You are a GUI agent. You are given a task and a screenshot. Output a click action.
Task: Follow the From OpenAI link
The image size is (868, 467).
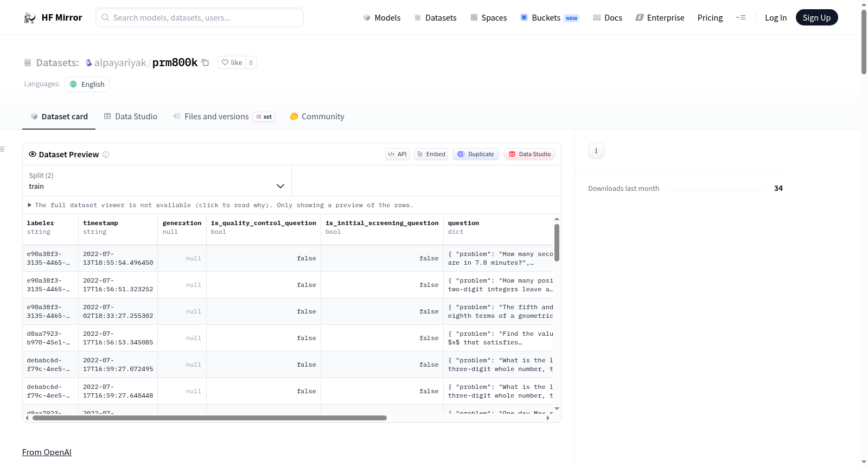[47, 452]
